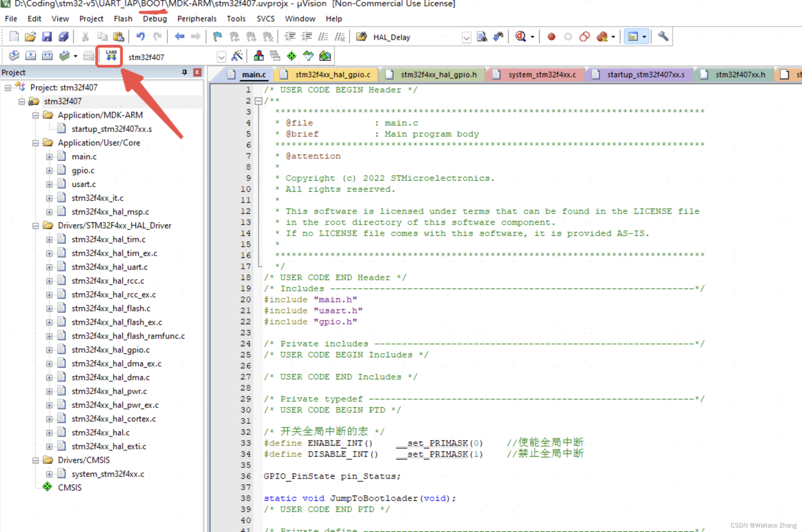Click the Build target icon
This screenshot has height=532, width=802.
click(31, 56)
